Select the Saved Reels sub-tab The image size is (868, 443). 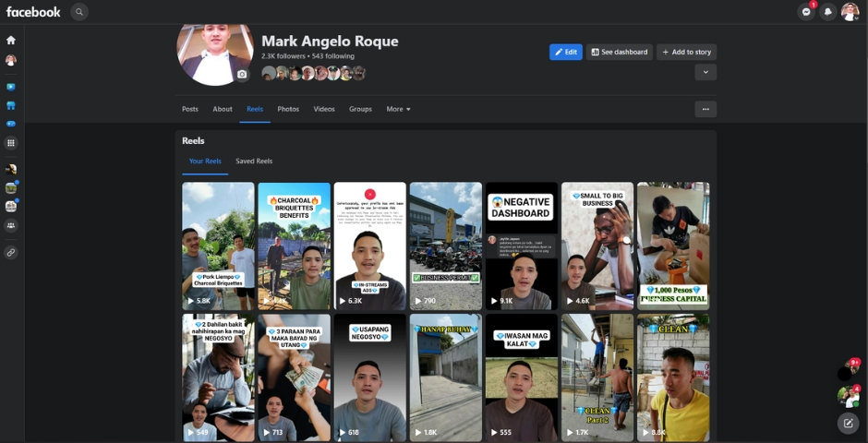(254, 161)
